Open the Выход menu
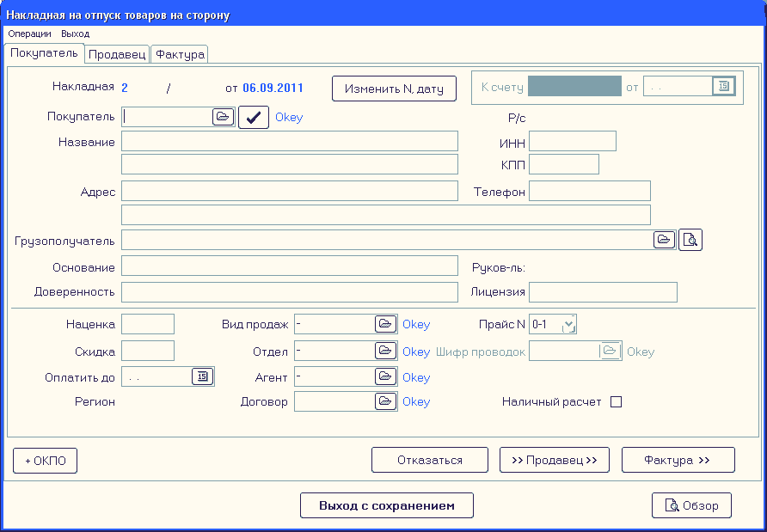Viewport: 767px width, 532px height. tap(76, 34)
